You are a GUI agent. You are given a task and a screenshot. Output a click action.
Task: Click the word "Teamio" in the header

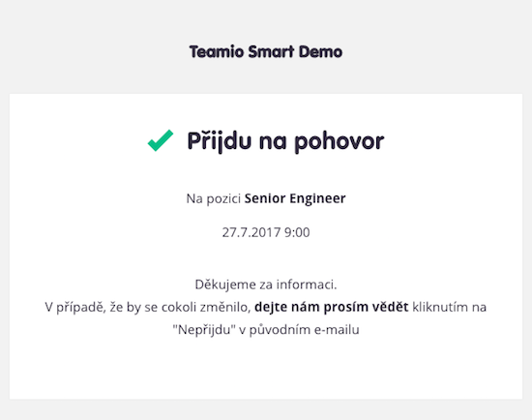point(217,52)
